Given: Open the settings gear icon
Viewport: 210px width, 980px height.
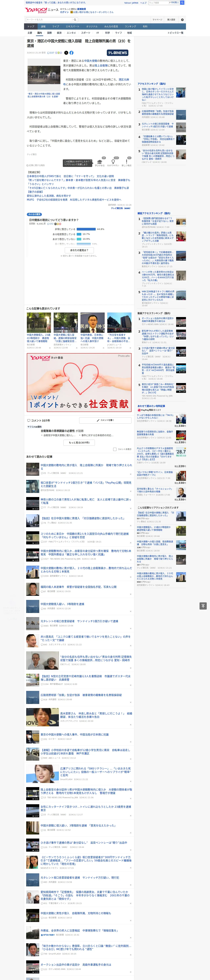Looking at the screenshot, I should 182,20.
